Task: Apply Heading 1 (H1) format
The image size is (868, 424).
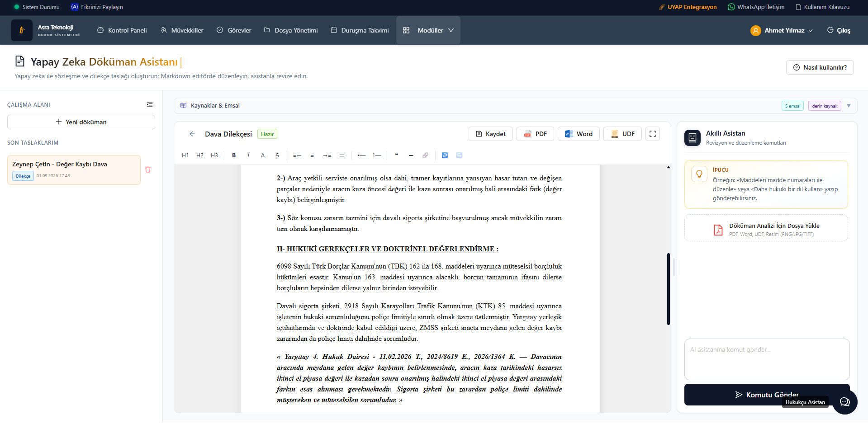Action: point(185,155)
